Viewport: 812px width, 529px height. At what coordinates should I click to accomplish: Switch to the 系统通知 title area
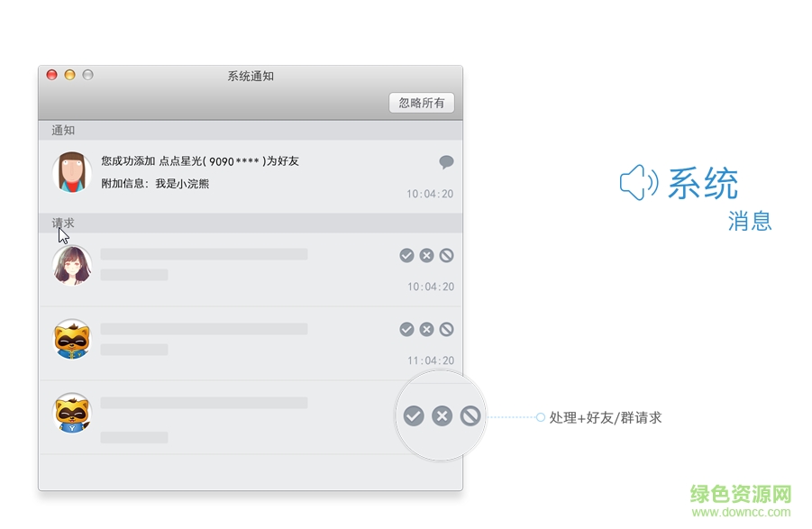249,77
